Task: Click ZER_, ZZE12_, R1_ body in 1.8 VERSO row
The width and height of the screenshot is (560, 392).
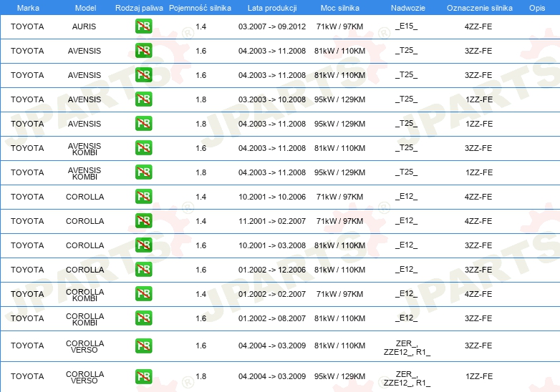Action: (x=407, y=378)
